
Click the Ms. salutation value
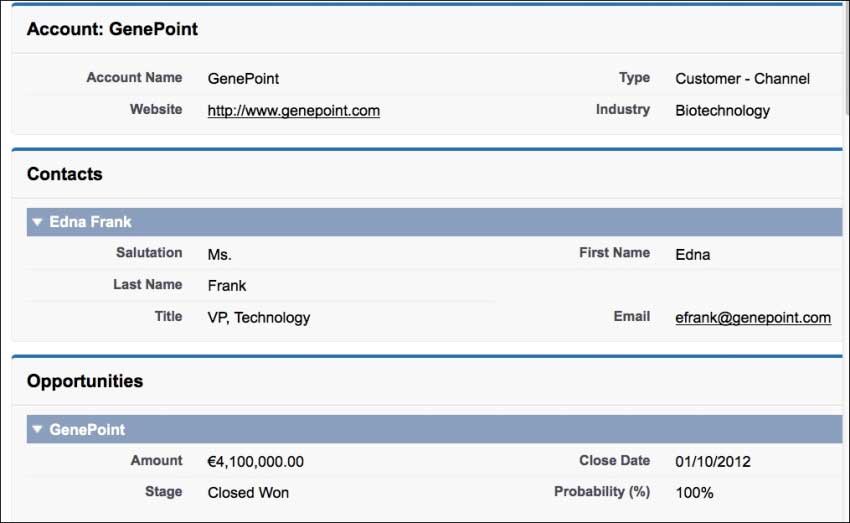pyautogui.click(x=219, y=255)
